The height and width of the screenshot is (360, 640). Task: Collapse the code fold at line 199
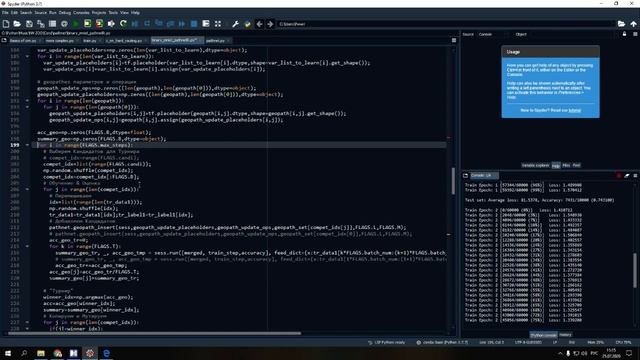pos(27,145)
